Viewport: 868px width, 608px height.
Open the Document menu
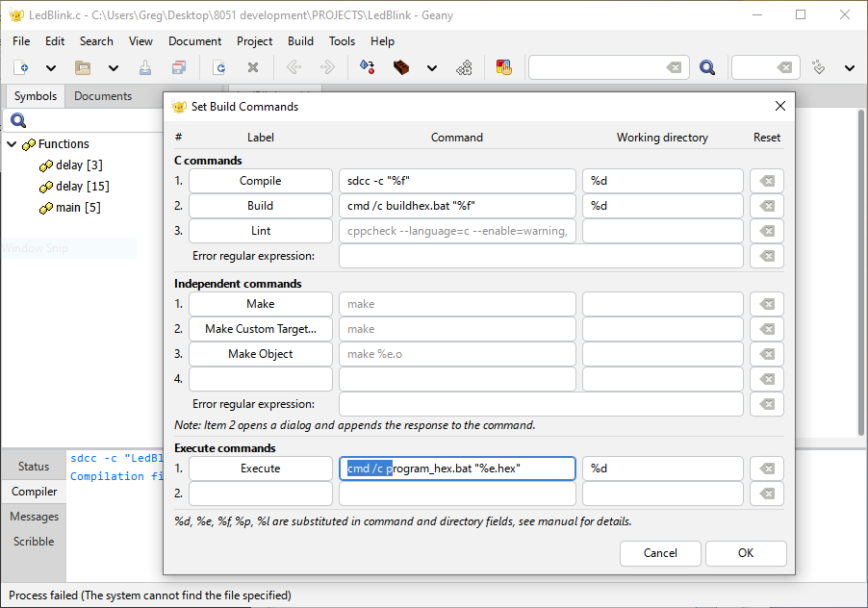pyautogui.click(x=194, y=41)
